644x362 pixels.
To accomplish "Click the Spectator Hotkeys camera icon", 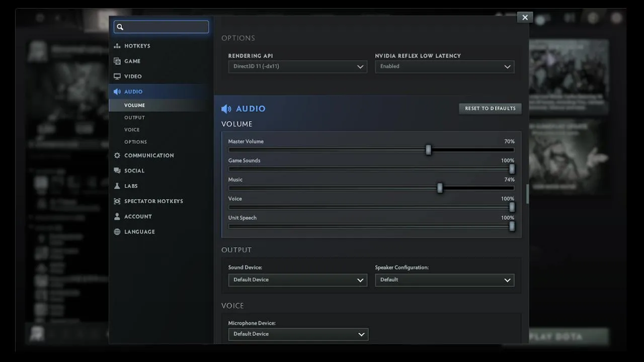I will click(117, 201).
